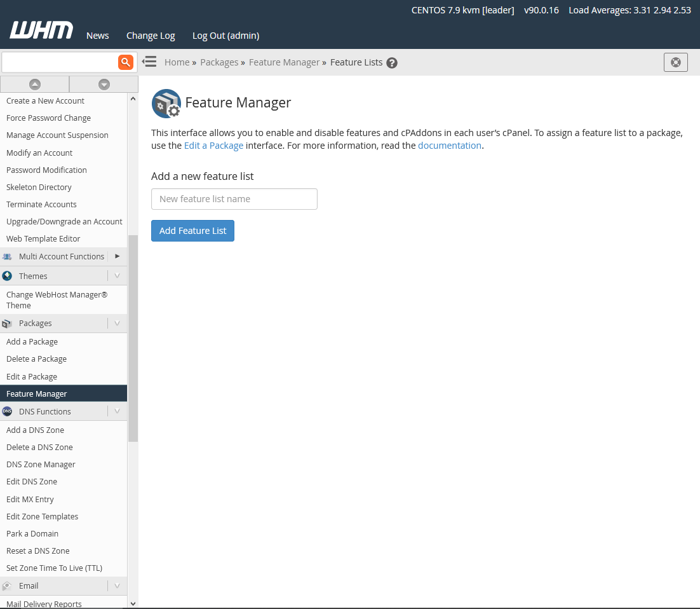
Task: Click the Packages box icon in sidebar
Action: click(7, 323)
